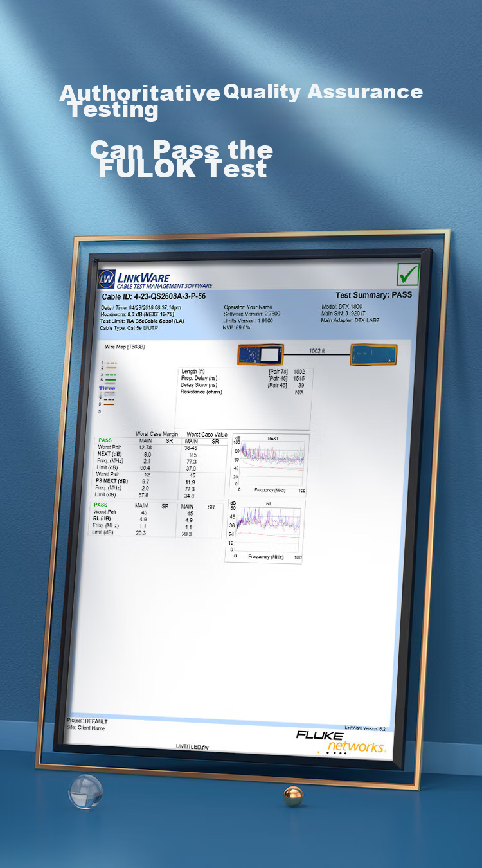The width and height of the screenshot is (482, 868).
Task: Click the blue 'Three' text in wire map
Action: tap(107, 389)
